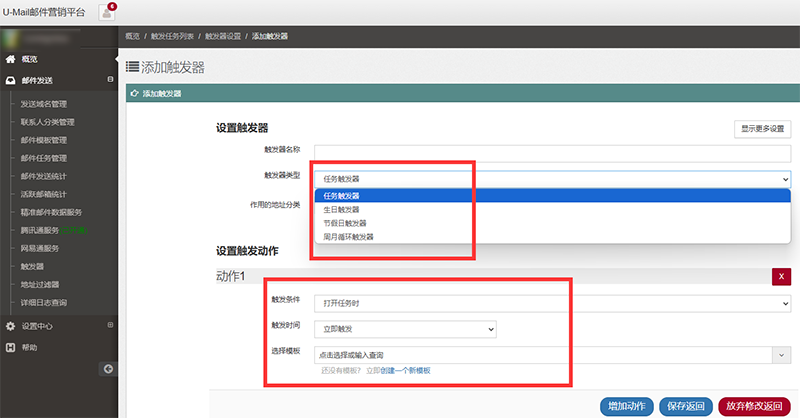Open the 选择模板 combo box
Image resolution: width=800 pixels, height=418 pixels.
coord(551,354)
